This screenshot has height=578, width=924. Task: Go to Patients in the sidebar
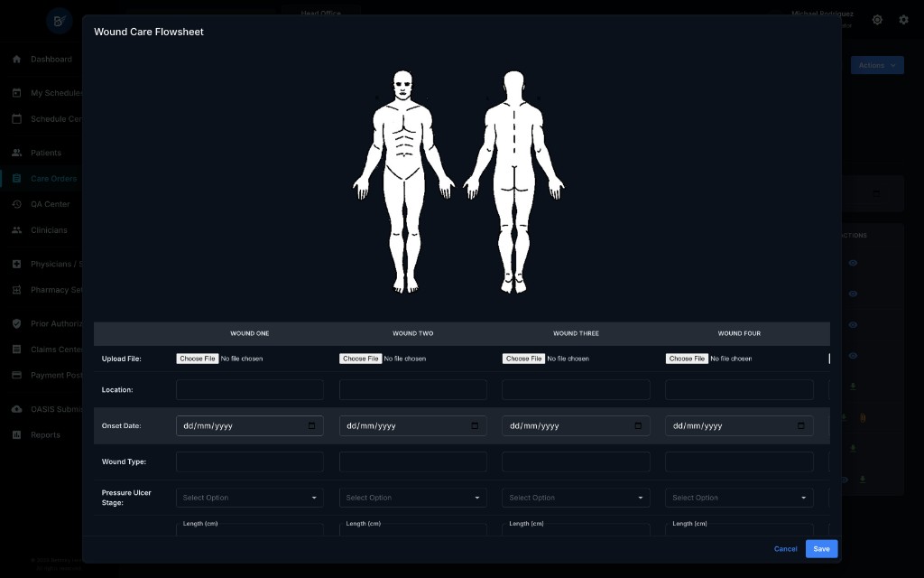(x=47, y=152)
